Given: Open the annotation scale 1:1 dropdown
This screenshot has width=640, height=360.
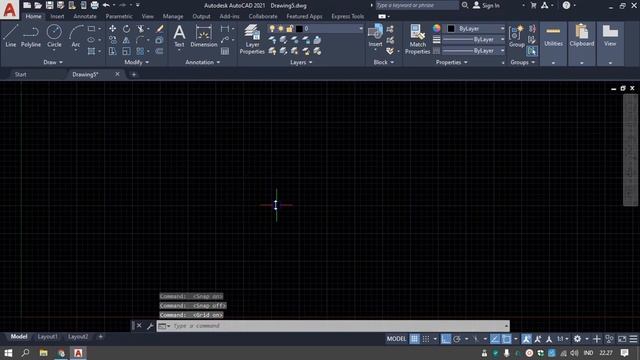Looking at the screenshot, I should (562, 339).
